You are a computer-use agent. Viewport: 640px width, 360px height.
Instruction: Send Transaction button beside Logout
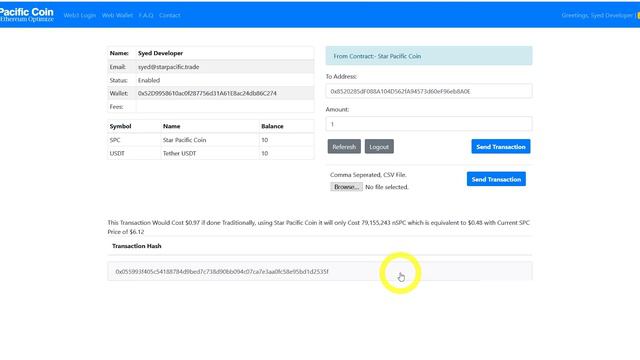pyautogui.click(x=501, y=147)
